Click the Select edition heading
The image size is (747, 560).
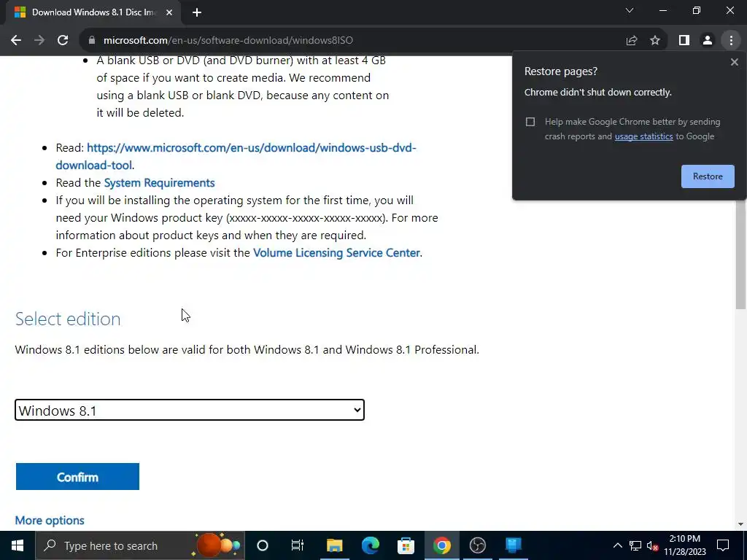click(68, 319)
